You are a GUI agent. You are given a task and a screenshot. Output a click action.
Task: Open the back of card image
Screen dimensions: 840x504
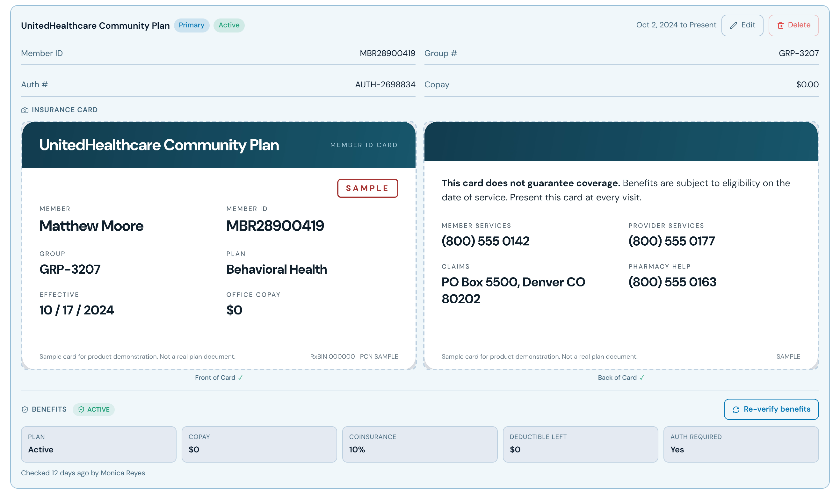pyautogui.click(x=620, y=246)
